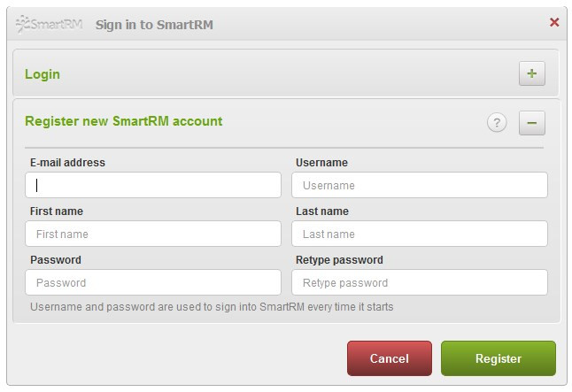Click the Login section heading

click(43, 74)
